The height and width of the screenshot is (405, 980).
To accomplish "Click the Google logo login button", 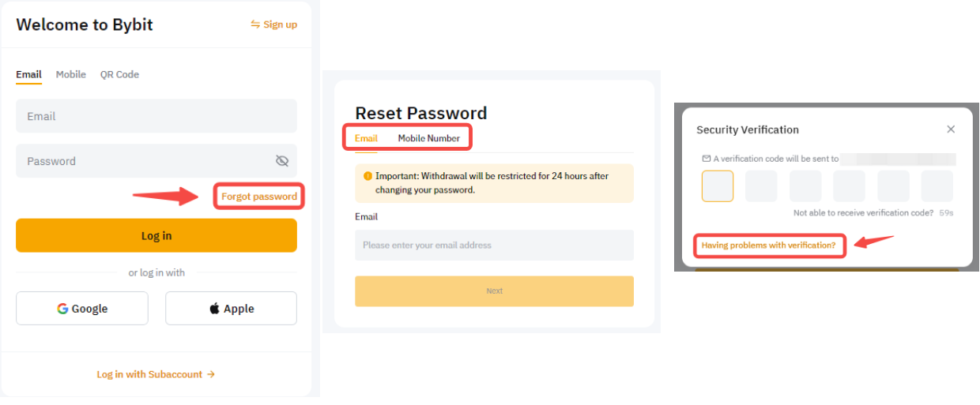I will coord(82,309).
